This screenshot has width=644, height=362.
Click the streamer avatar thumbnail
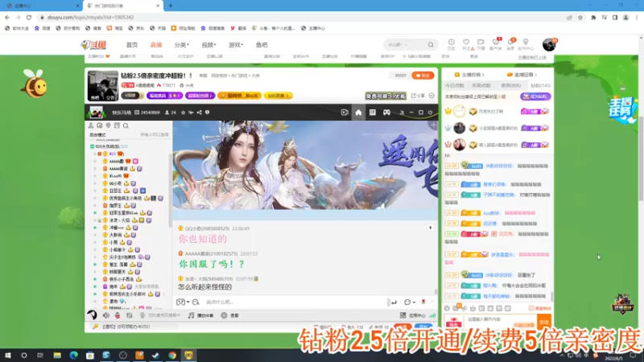pyautogui.click(x=103, y=85)
